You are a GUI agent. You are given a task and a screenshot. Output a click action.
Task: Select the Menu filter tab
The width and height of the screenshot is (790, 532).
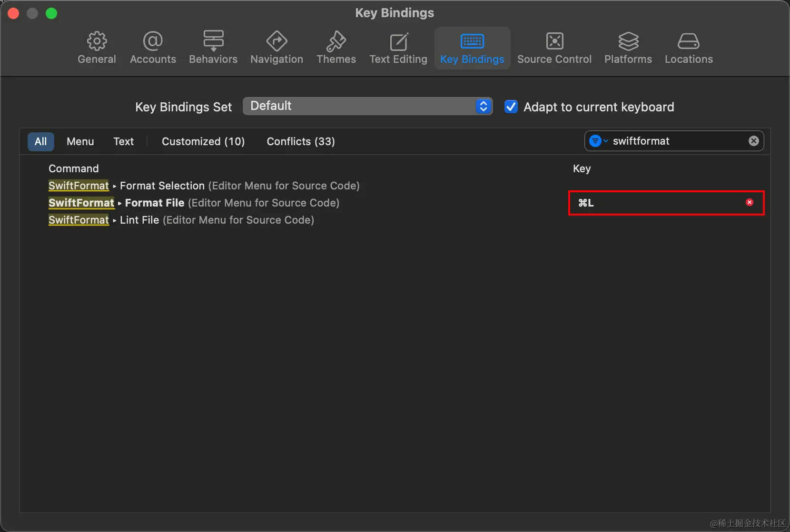coord(80,141)
